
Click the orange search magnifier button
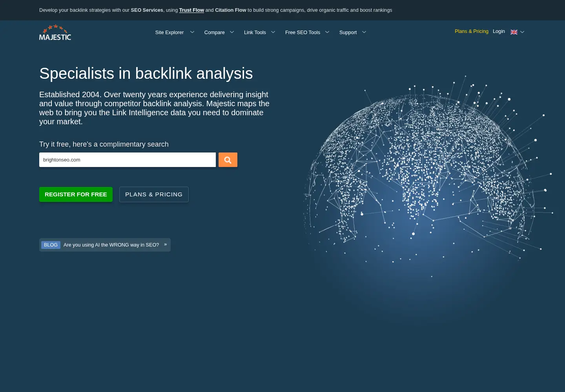[228, 160]
